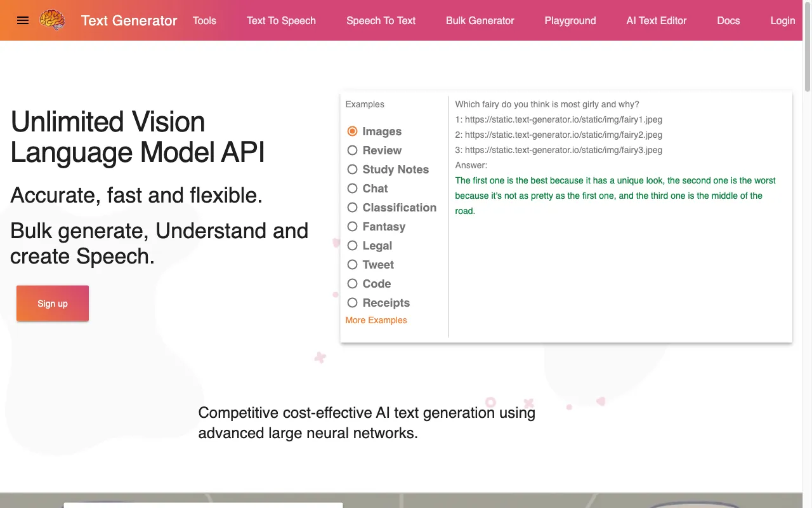The width and height of the screenshot is (812, 508).
Task: Select the Chat example radio button
Action: (x=353, y=189)
